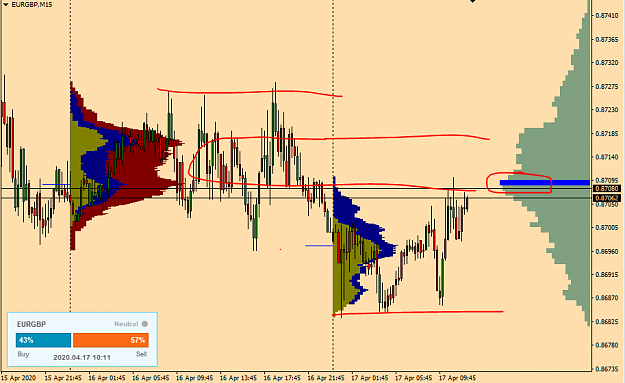This screenshot has height=383, width=625.
Task: Click the 15 Apr 21:45 time axis label
Action: tap(63, 378)
